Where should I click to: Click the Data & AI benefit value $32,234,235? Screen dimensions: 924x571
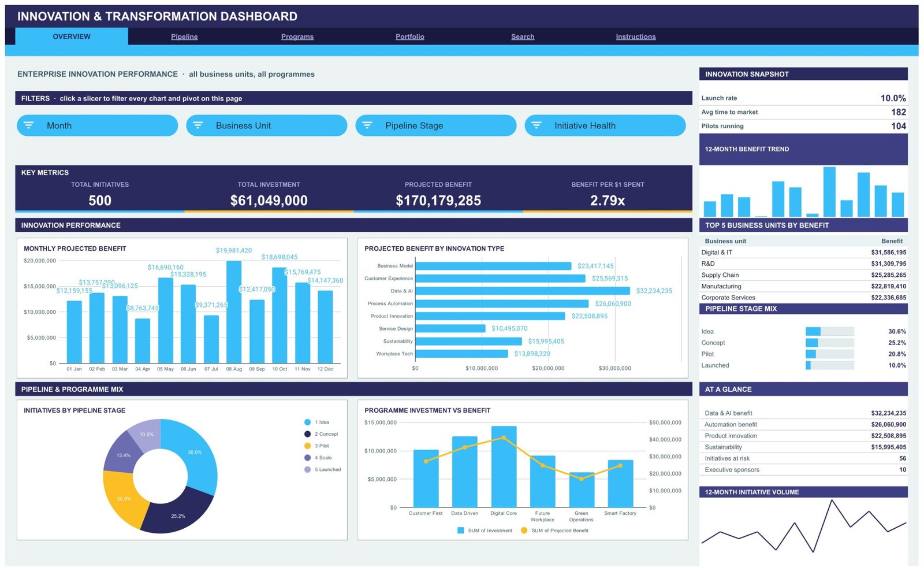coord(888,413)
